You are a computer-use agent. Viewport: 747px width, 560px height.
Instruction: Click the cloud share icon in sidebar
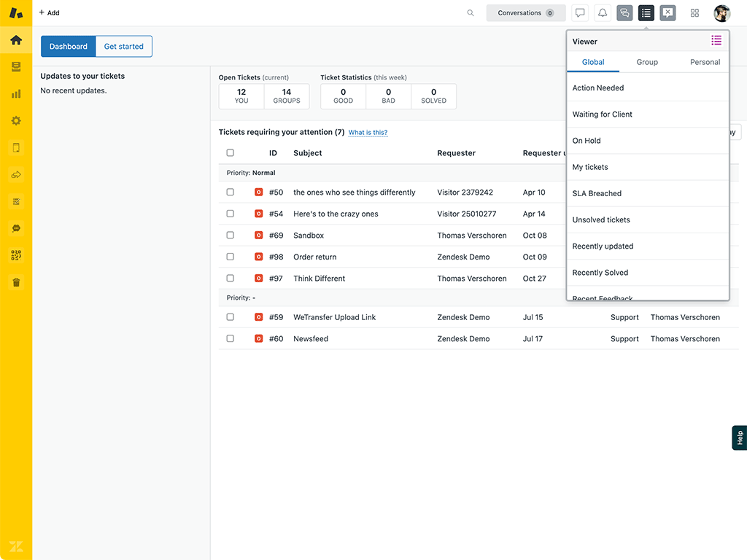click(16, 175)
